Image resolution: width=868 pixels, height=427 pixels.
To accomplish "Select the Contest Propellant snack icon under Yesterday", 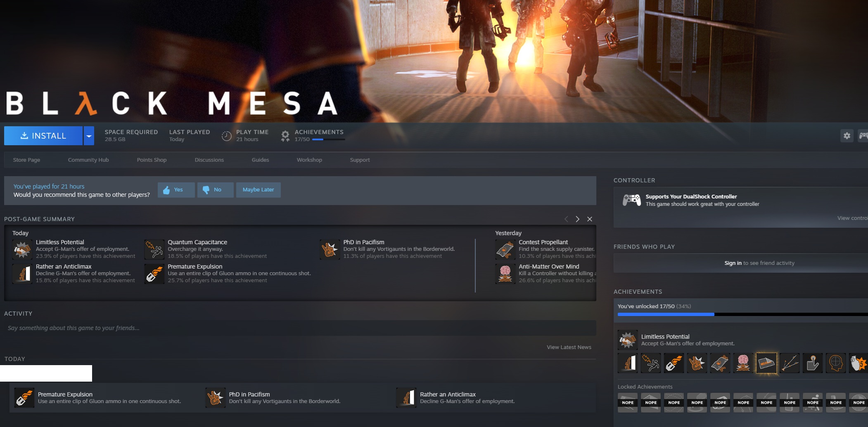I will point(505,250).
